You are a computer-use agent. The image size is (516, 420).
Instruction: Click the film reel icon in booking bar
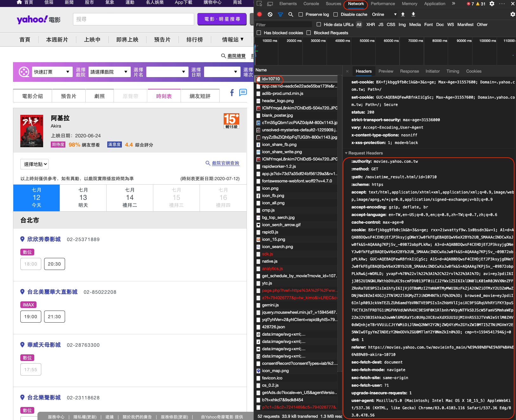point(24,72)
